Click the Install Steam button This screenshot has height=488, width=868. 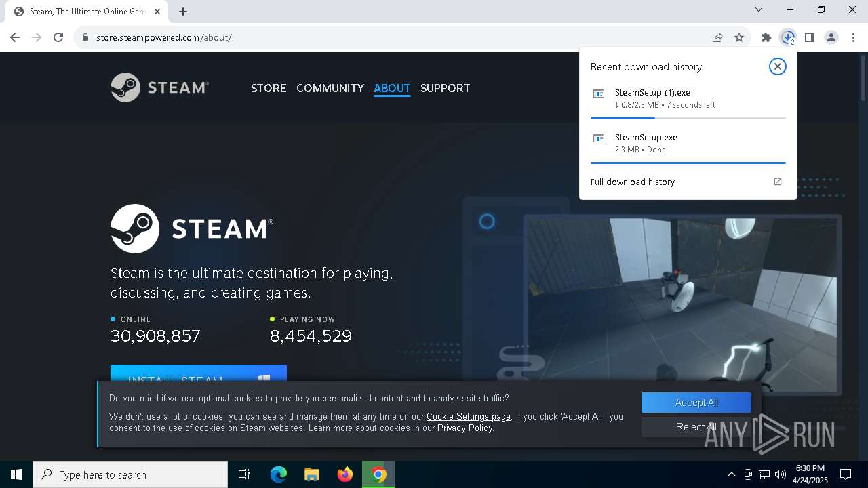click(x=199, y=373)
